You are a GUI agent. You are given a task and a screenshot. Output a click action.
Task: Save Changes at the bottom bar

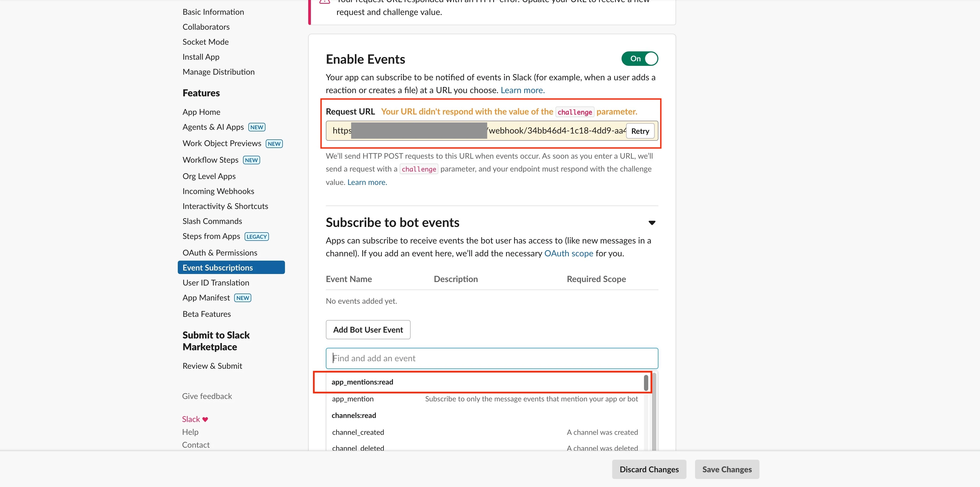tap(727, 470)
